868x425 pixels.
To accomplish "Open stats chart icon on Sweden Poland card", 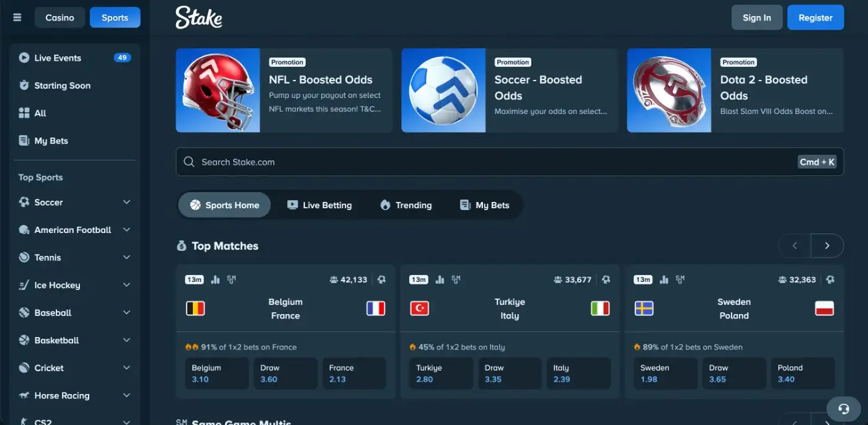I will point(664,279).
